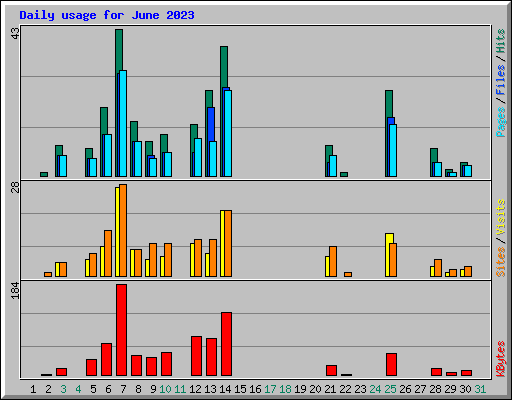This screenshot has width=512, height=400.
Task: Select day label '5' on the x-axis
Action: click(93, 389)
